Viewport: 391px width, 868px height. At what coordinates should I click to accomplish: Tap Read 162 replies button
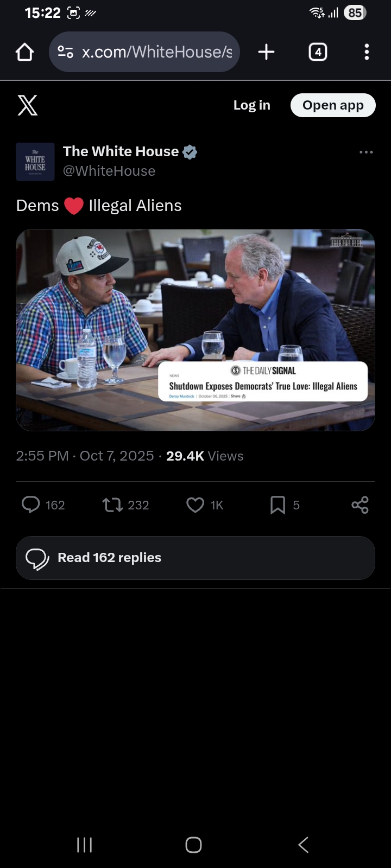click(x=195, y=558)
